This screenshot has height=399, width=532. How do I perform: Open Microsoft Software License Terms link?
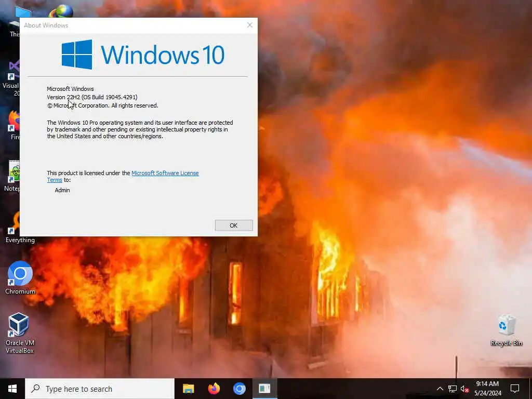(165, 173)
